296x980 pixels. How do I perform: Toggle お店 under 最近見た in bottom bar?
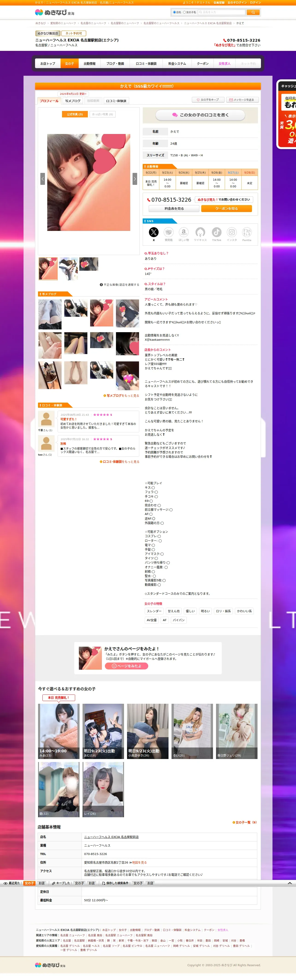41,883
